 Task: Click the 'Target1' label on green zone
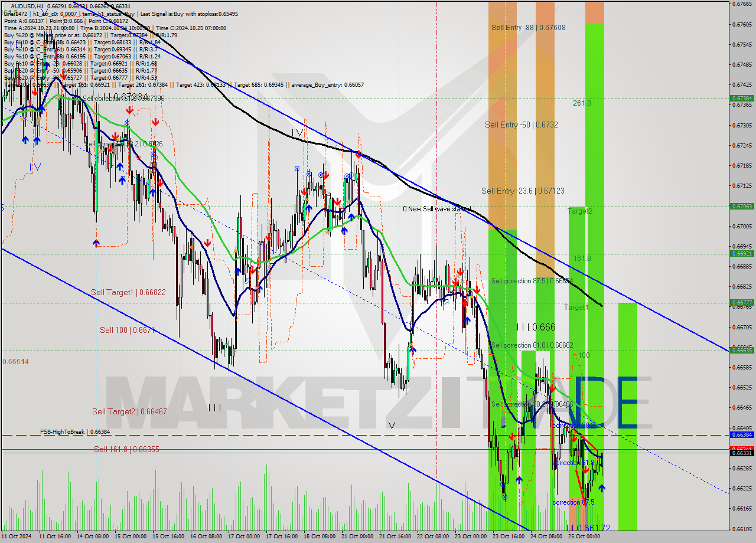(576, 308)
